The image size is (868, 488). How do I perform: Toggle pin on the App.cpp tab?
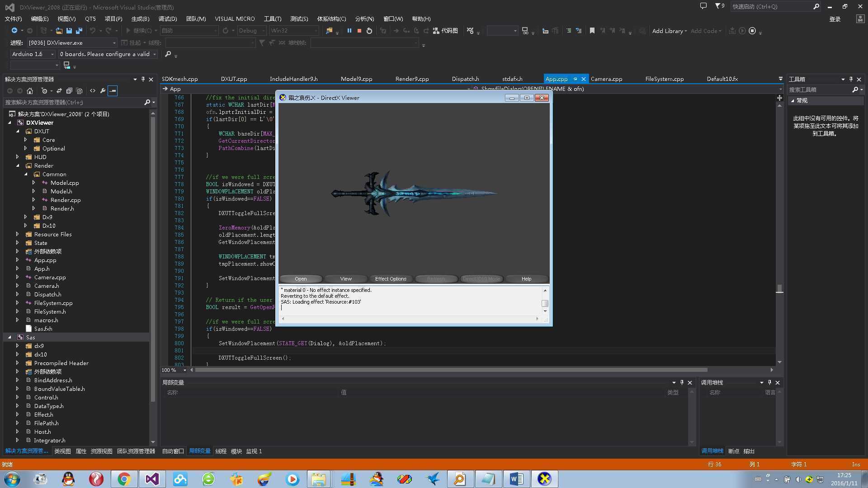575,79
